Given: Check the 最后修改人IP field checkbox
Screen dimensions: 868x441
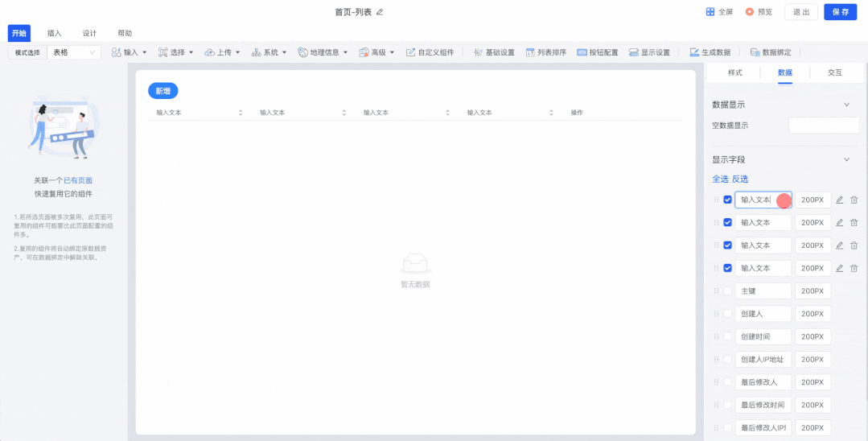Looking at the screenshot, I should [x=727, y=427].
